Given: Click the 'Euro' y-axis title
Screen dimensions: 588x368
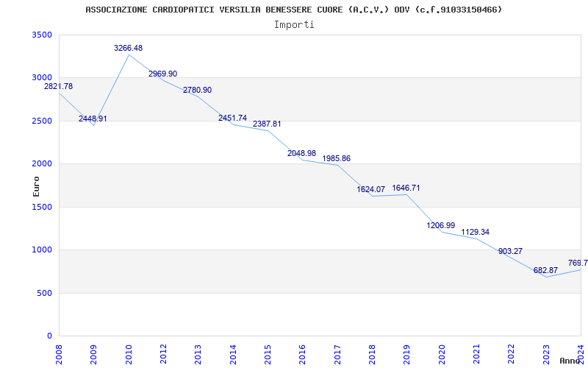Looking at the screenshot, I should tap(36, 187).
